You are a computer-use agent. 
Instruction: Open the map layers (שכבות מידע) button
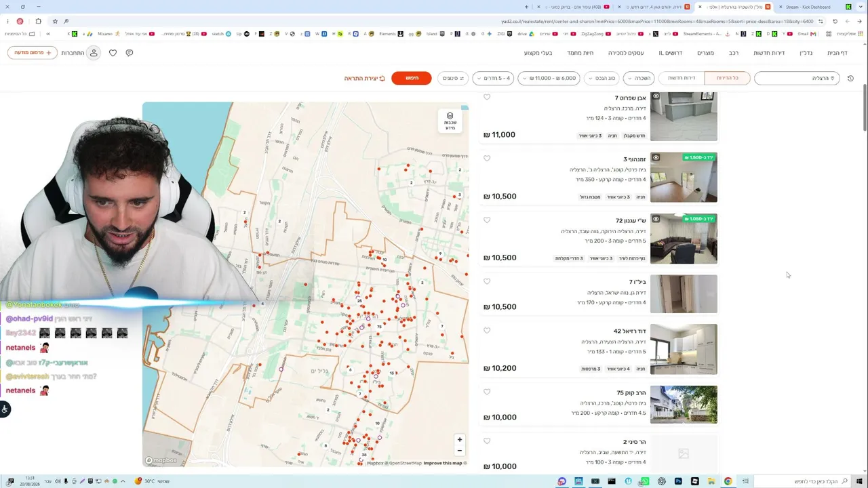click(x=450, y=121)
